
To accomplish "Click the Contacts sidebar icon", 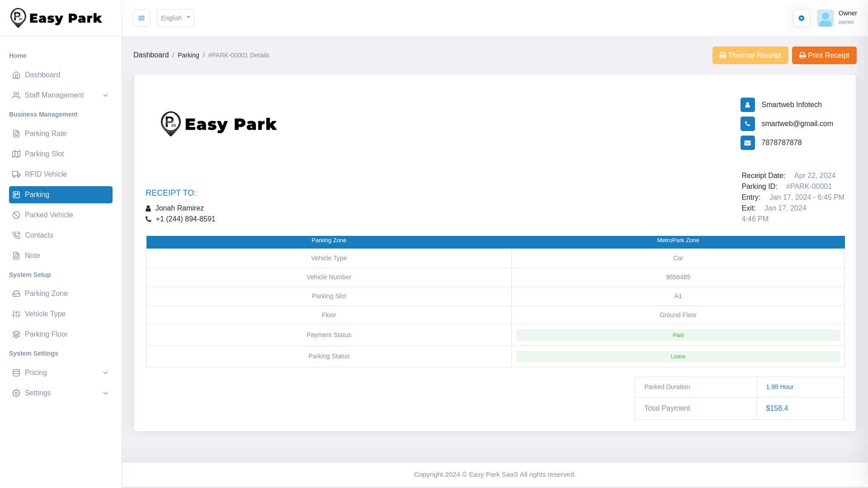I will click(16, 235).
